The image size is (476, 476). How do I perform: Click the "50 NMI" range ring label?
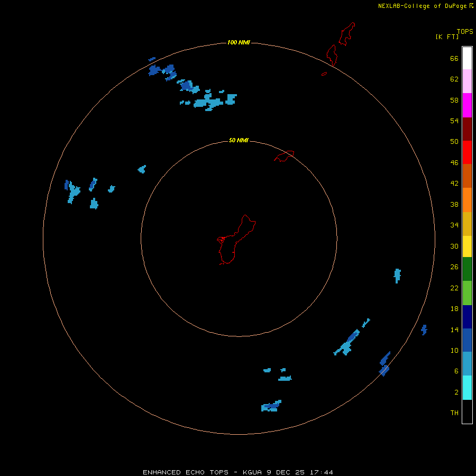coord(239,140)
